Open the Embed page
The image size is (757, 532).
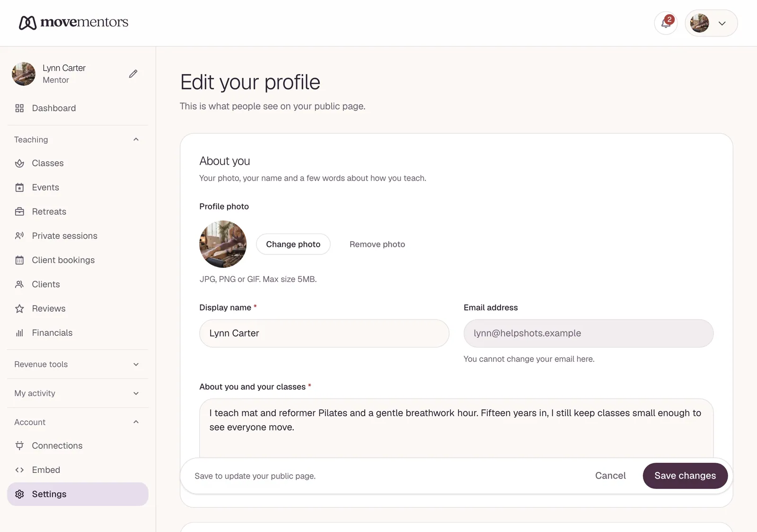[x=78, y=470]
